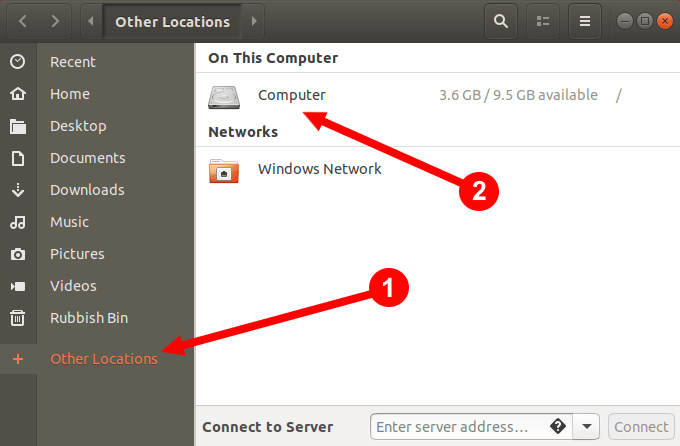This screenshot has width=680, height=446.
Task: Click the search magnifier icon
Action: tap(501, 20)
